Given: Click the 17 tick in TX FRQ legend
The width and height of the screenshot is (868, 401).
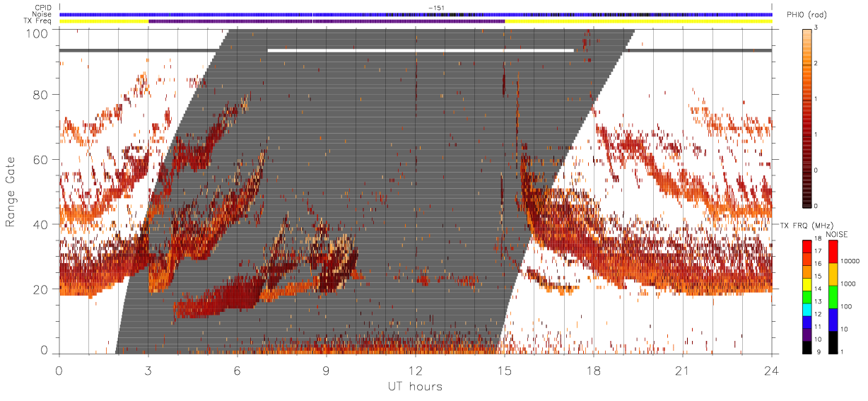Looking at the screenshot, I should pos(819,251).
